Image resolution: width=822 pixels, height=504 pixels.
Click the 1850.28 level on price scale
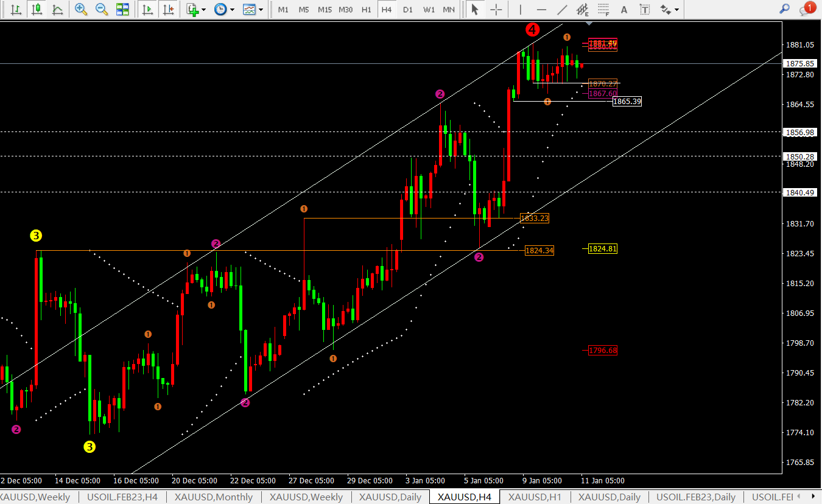(801, 156)
